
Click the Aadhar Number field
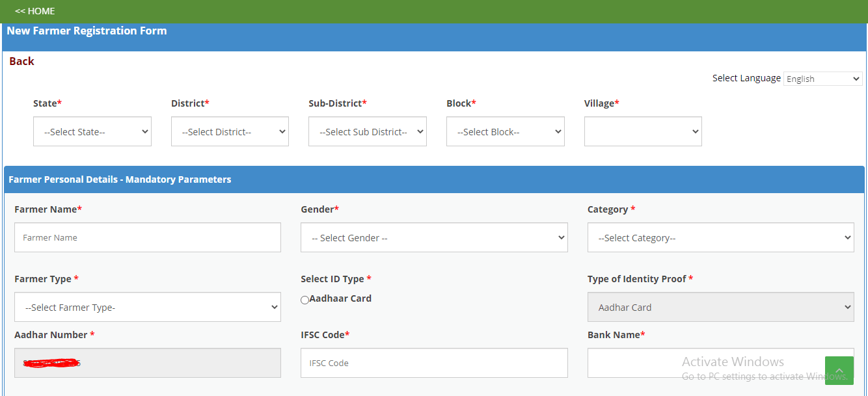148,363
